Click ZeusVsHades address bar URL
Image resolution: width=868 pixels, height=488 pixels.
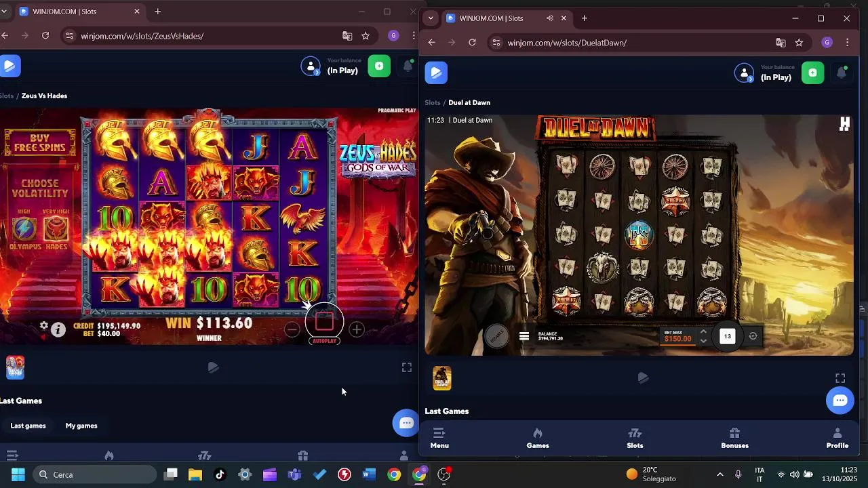click(x=142, y=36)
